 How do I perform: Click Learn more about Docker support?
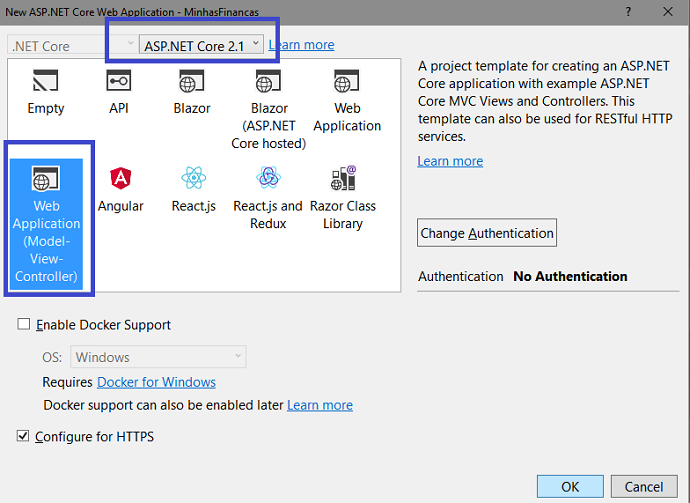pyautogui.click(x=320, y=405)
